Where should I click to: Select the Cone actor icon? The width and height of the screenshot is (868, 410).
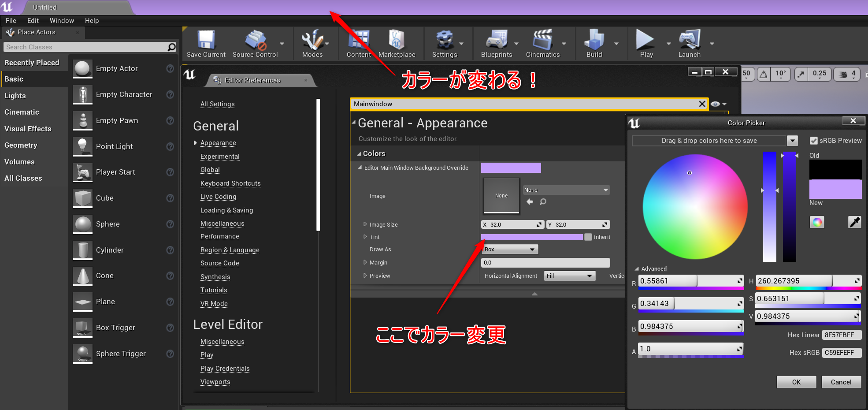coord(83,276)
